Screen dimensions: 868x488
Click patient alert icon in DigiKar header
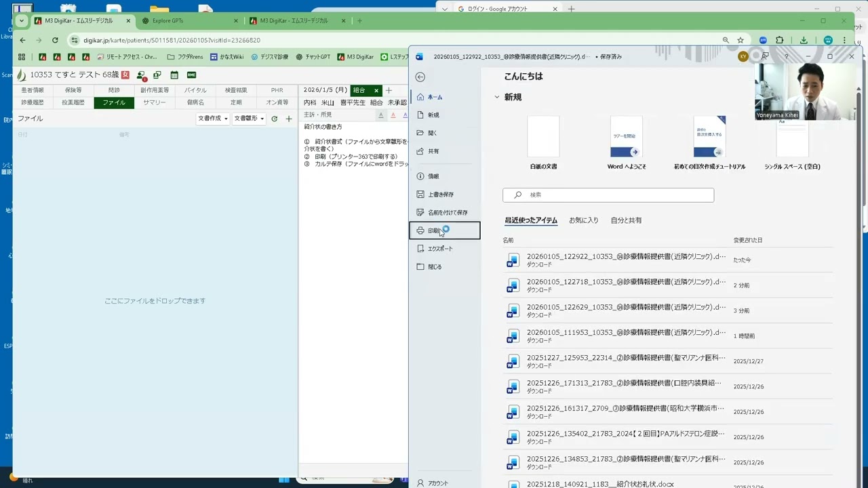click(141, 75)
